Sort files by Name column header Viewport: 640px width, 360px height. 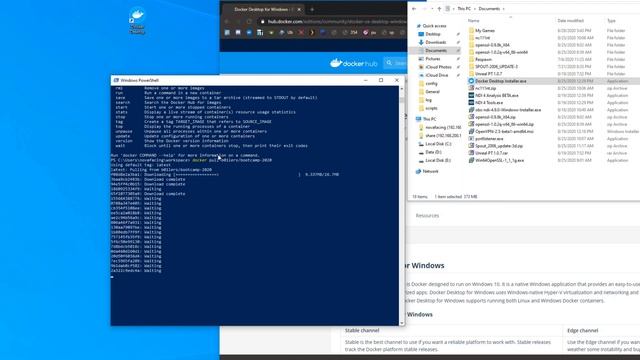coord(474,21)
